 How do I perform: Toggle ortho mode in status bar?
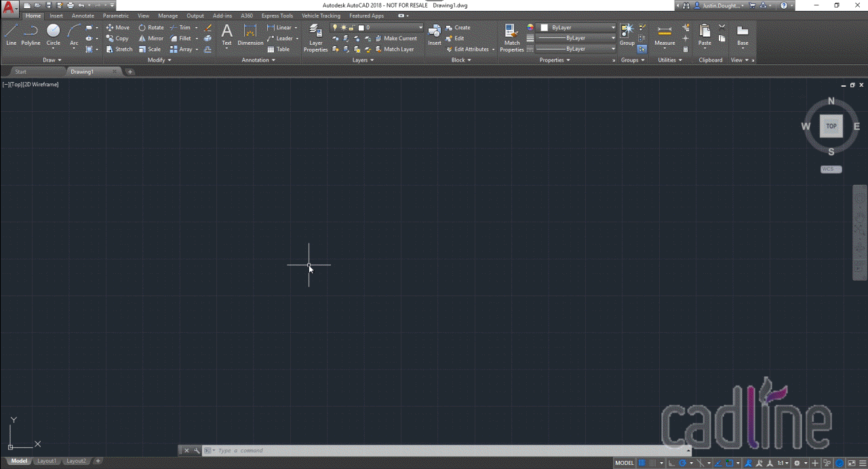click(671, 463)
